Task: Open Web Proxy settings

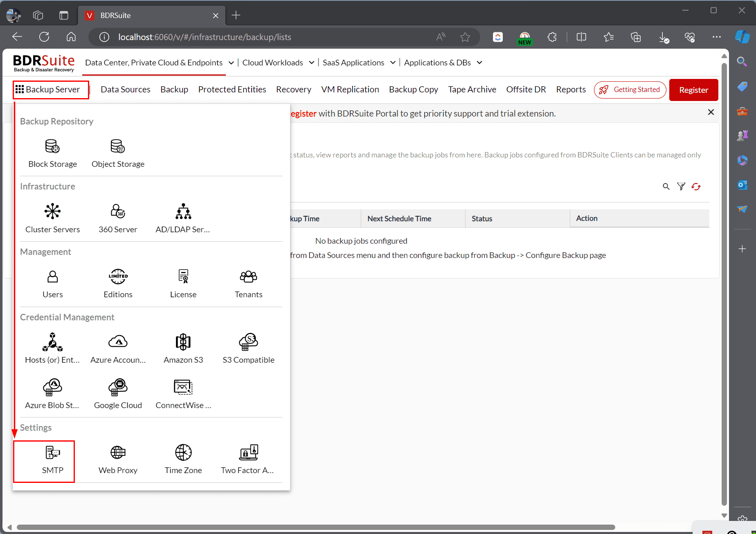Action: [118, 460]
